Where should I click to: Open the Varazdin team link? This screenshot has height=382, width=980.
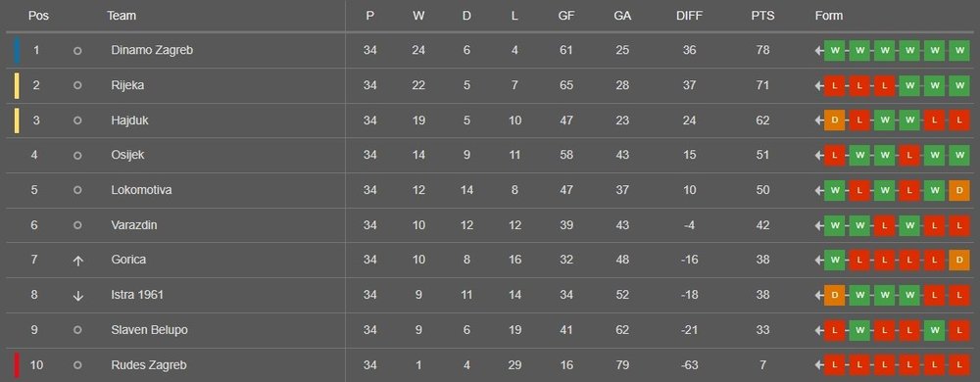click(133, 225)
